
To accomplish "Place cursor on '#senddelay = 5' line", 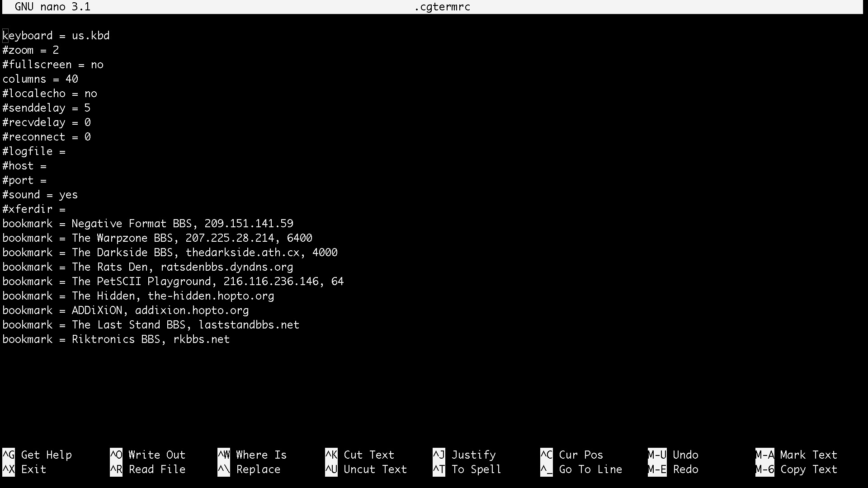I will pyautogui.click(x=47, y=108).
